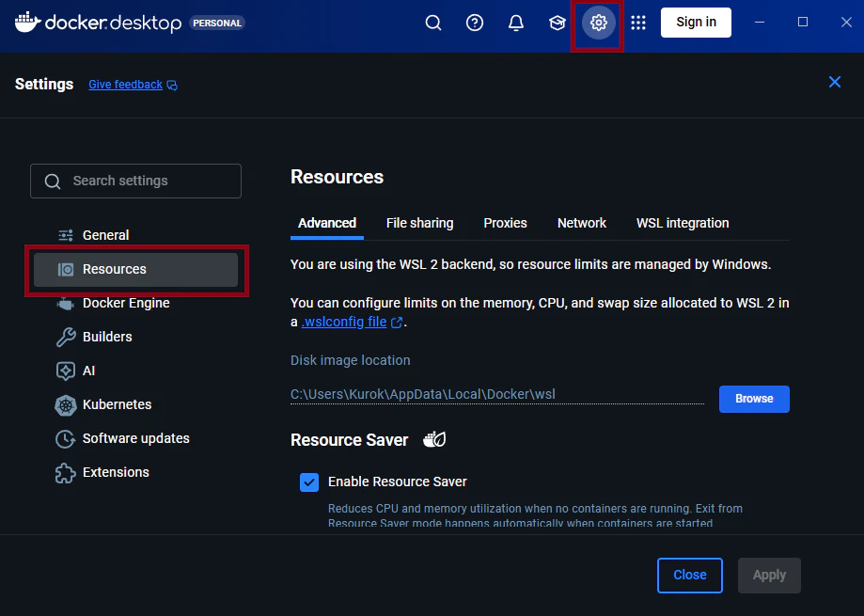The height and width of the screenshot is (616, 864).
Task: Open the search magnifier in header
Action: point(433,23)
